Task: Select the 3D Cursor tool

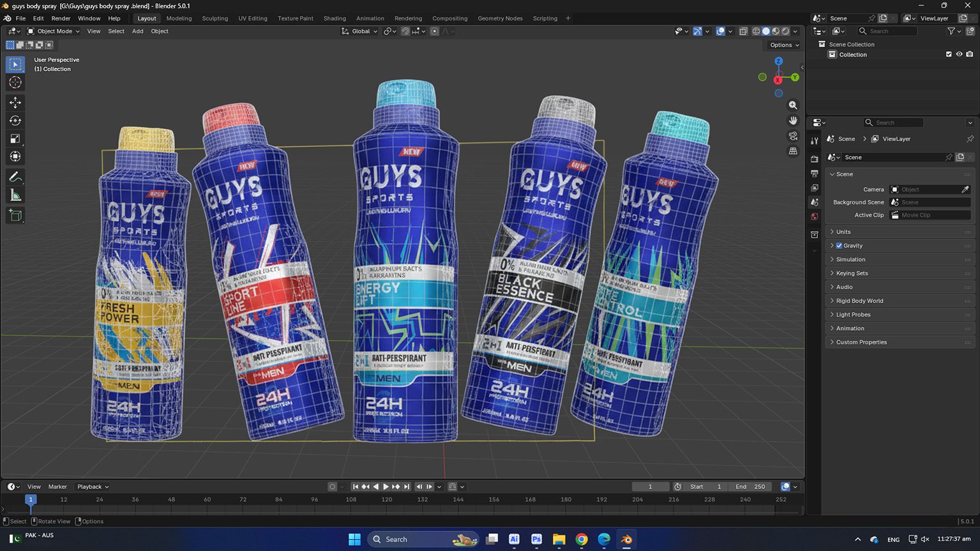Action: (15, 82)
